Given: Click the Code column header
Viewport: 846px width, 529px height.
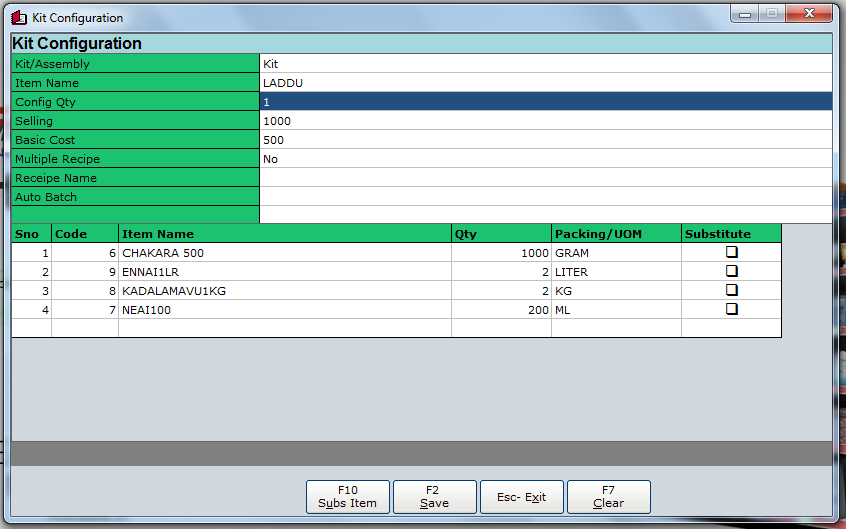Looking at the screenshot, I should coord(85,234).
